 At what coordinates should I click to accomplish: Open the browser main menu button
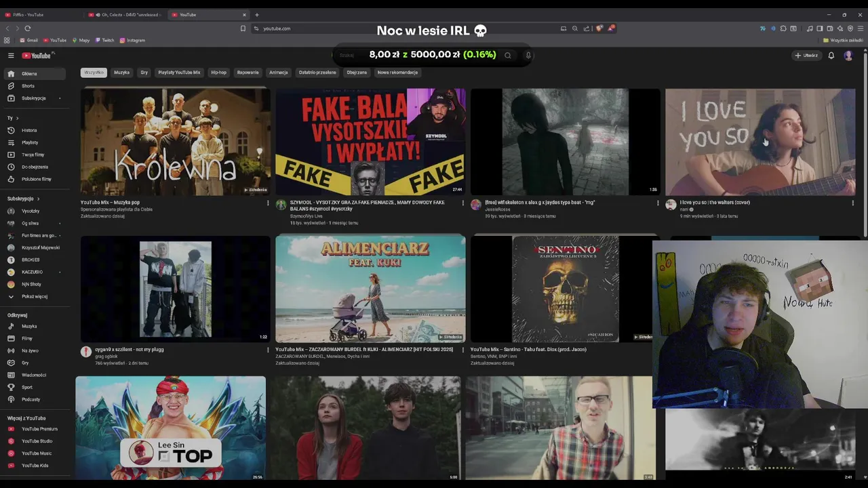pyautogui.click(x=861, y=28)
